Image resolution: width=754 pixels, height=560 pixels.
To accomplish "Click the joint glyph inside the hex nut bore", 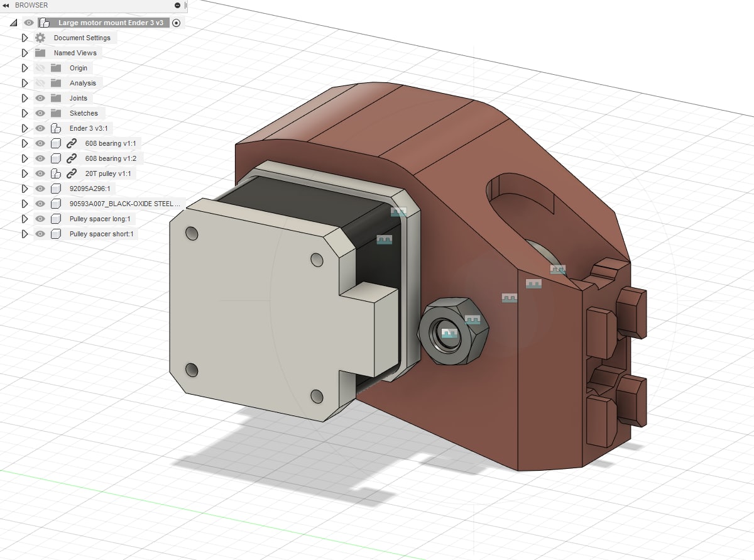I will [x=449, y=333].
